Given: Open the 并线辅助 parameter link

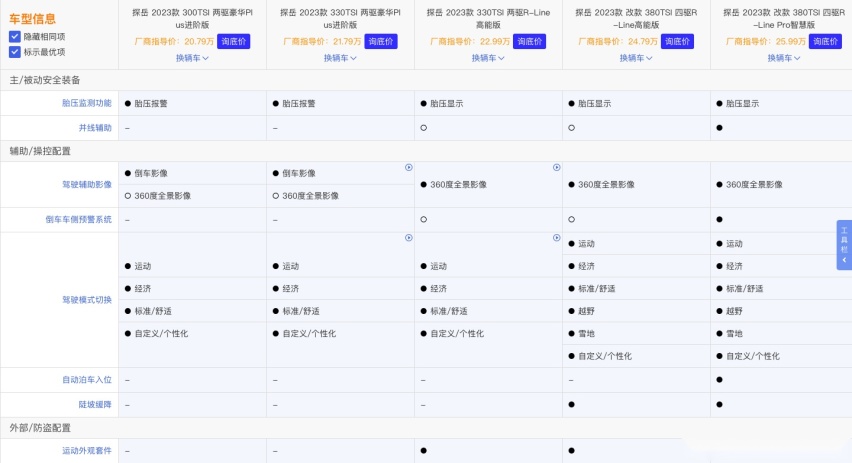Looking at the screenshot, I should pyautogui.click(x=95, y=128).
